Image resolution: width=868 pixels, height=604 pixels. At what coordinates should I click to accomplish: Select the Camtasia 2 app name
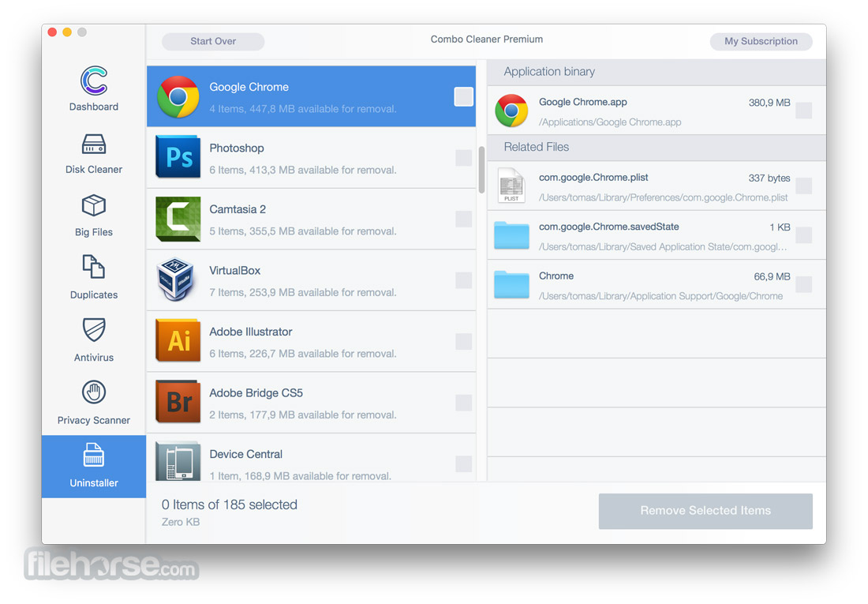[x=238, y=209]
